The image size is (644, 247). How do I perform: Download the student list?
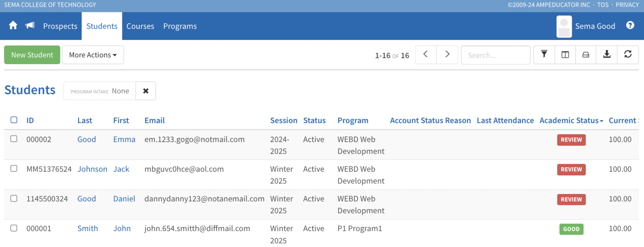[x=607, y=55]
